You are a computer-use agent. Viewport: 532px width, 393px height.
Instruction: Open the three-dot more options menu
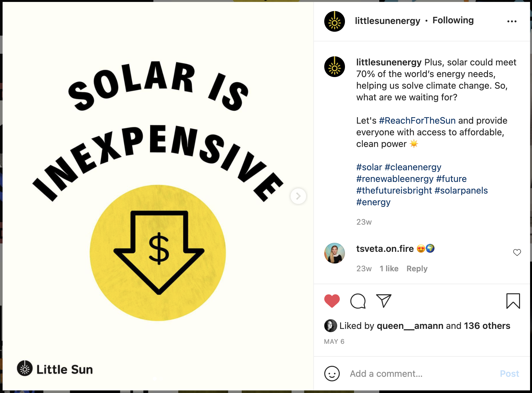point(512,21)
